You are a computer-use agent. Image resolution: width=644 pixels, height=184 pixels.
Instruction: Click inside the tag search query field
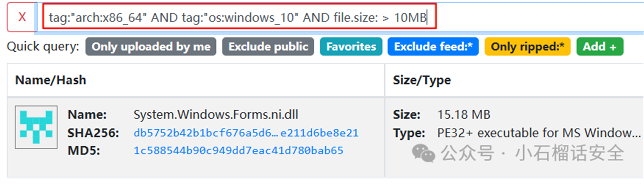[x=239, y=17]
